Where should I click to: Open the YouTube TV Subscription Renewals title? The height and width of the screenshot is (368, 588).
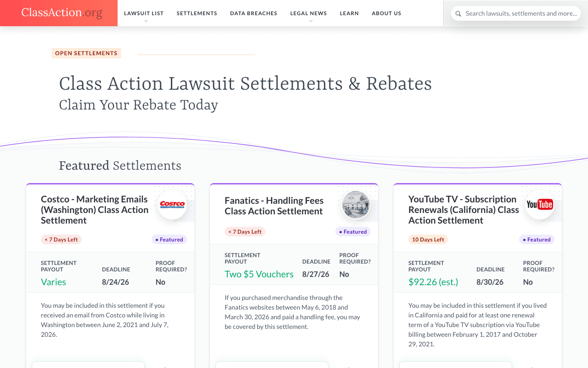tap(464, 210)
